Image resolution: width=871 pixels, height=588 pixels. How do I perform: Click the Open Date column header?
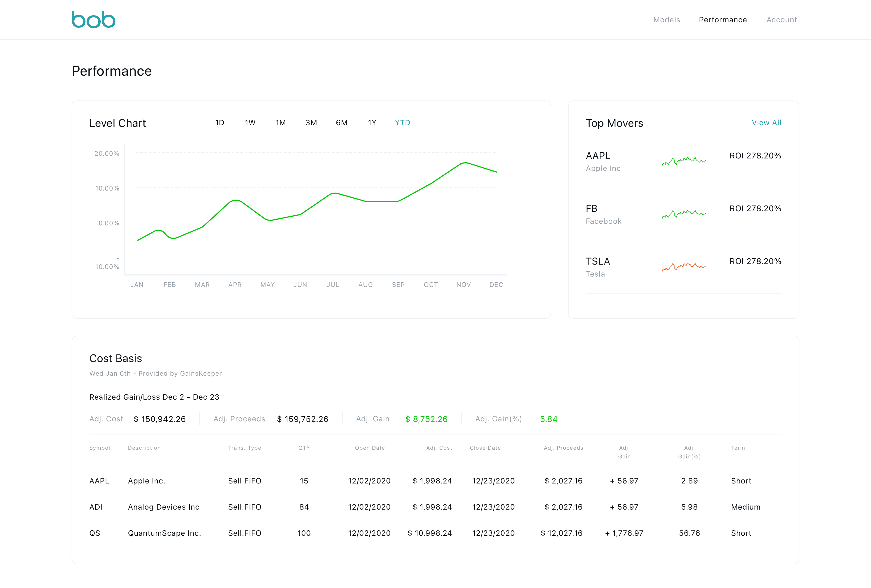(370, 448)
